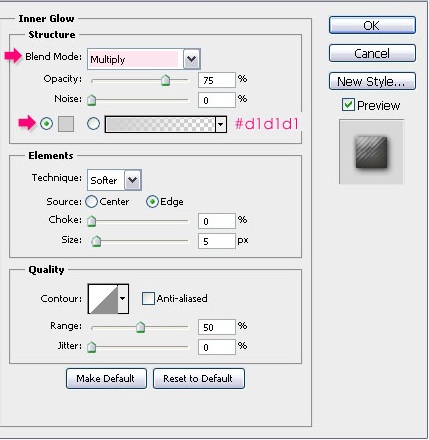The image size is (429, 440).
Task: Click the Jitter value field
Action: pos(217,347)
